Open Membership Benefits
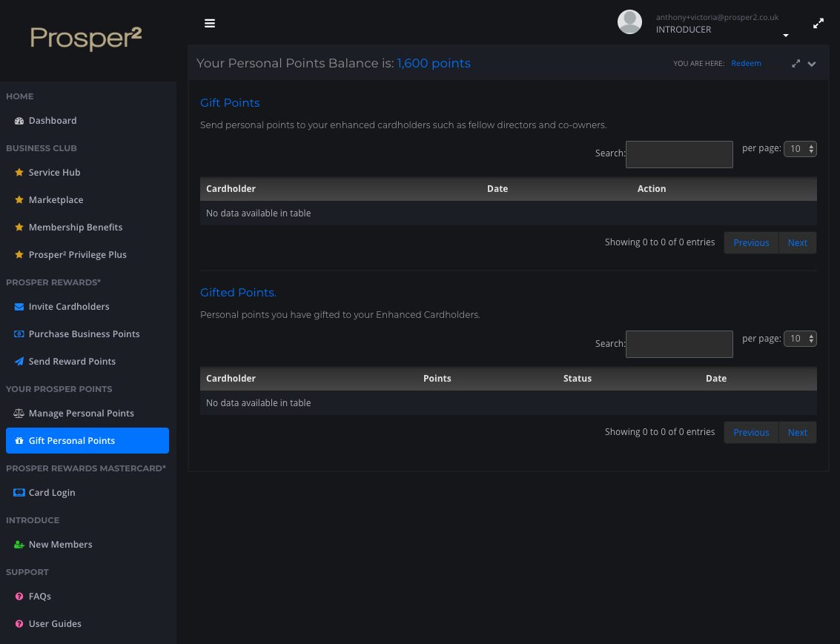The height and width of the screenshot is (644, 840). coord(76,227)
